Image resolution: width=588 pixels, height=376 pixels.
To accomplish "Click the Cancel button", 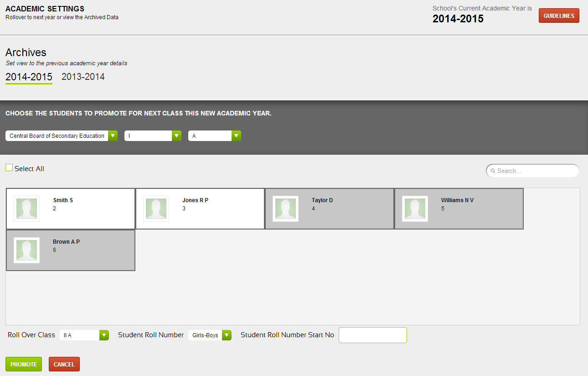I will (64, 364).
